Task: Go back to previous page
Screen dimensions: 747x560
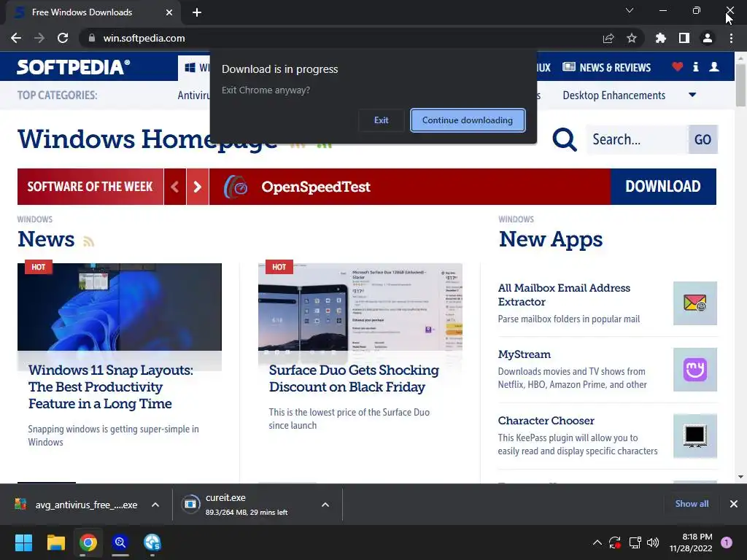Action: pyautogui.click(x=16, y=38)
